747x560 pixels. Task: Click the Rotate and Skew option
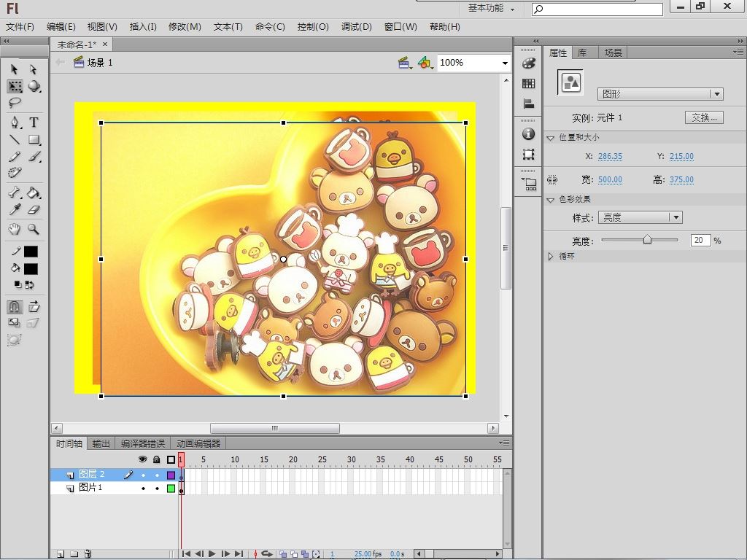(x=34, y=306)
